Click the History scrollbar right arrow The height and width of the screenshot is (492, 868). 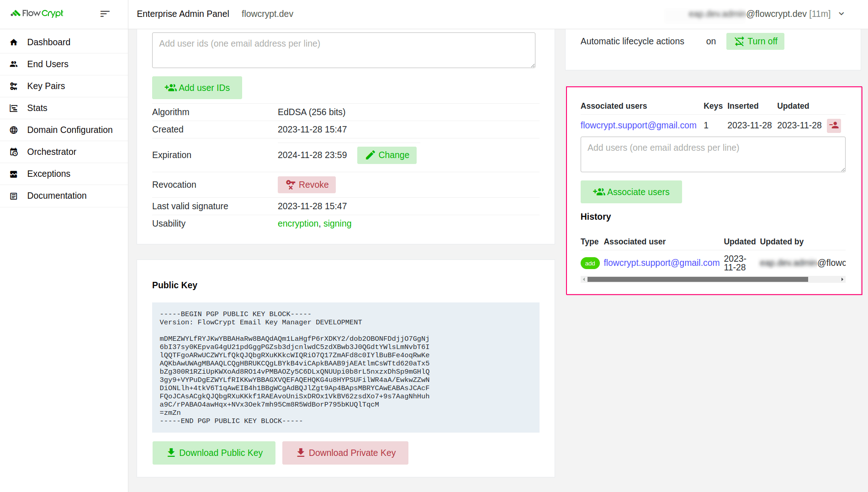(x=842, y=279)
